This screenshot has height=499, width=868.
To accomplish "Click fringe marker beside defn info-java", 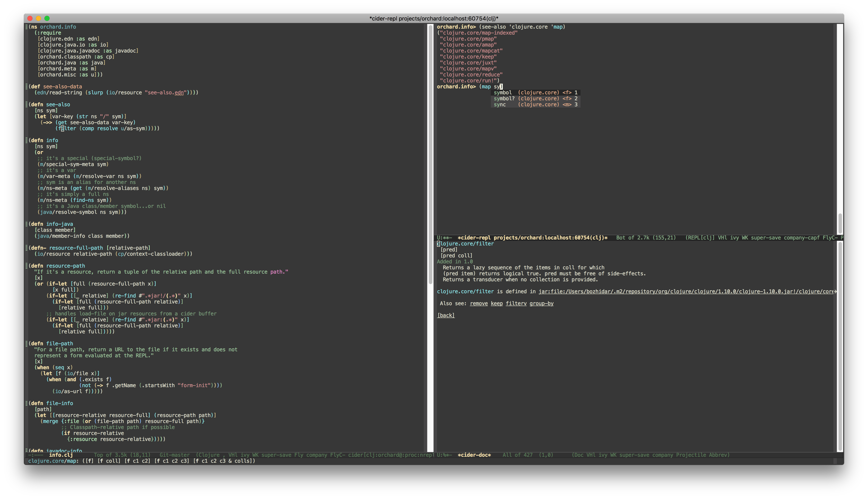I will pyautogui.click(x=26, y=224).
